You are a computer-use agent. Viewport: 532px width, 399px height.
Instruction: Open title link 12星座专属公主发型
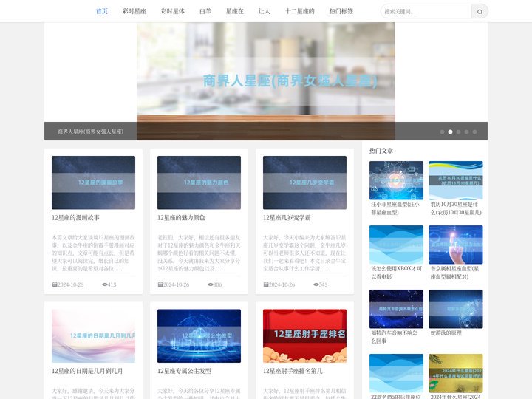184,371
